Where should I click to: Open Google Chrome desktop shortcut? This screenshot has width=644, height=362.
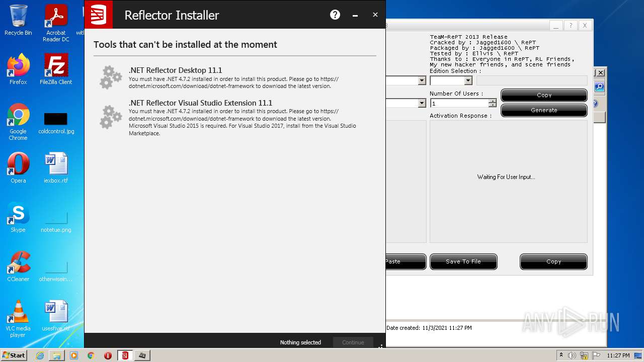click(18, 122)
